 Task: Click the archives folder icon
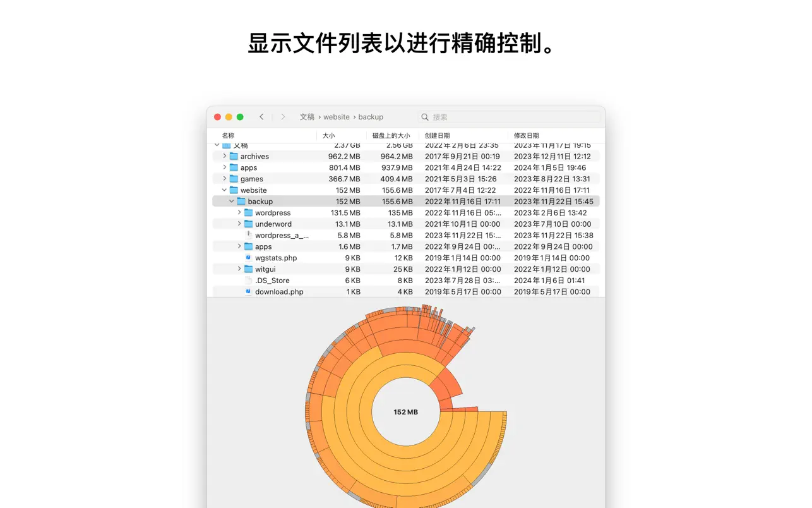pos(234,156)
